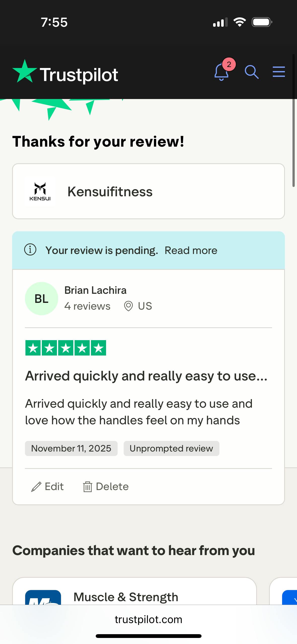
Task: Tap the US location pin icon
Action: pos(128,306)
